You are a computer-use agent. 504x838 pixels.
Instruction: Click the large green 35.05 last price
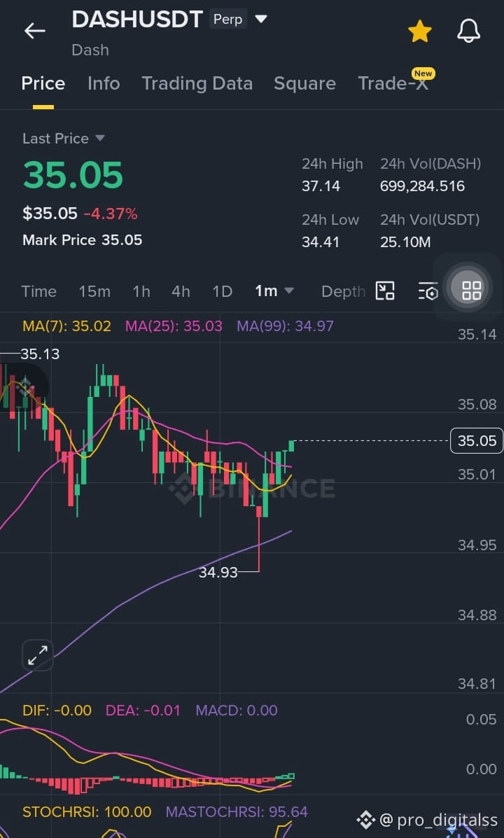[x=73, y=175]
